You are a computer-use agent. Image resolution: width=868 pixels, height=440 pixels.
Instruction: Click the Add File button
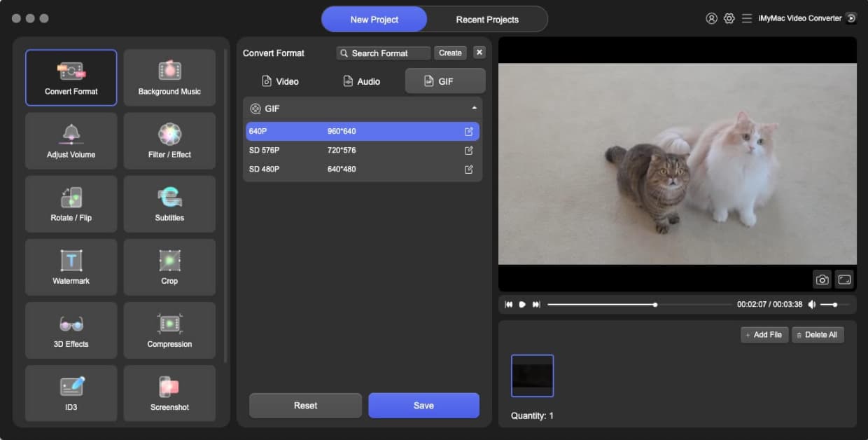coord(764,335)
